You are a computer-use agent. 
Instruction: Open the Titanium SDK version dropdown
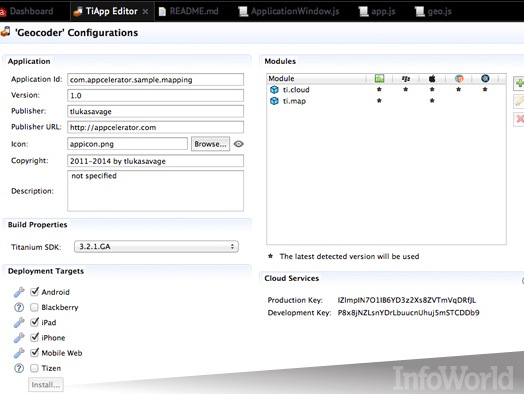coord(156,247)
